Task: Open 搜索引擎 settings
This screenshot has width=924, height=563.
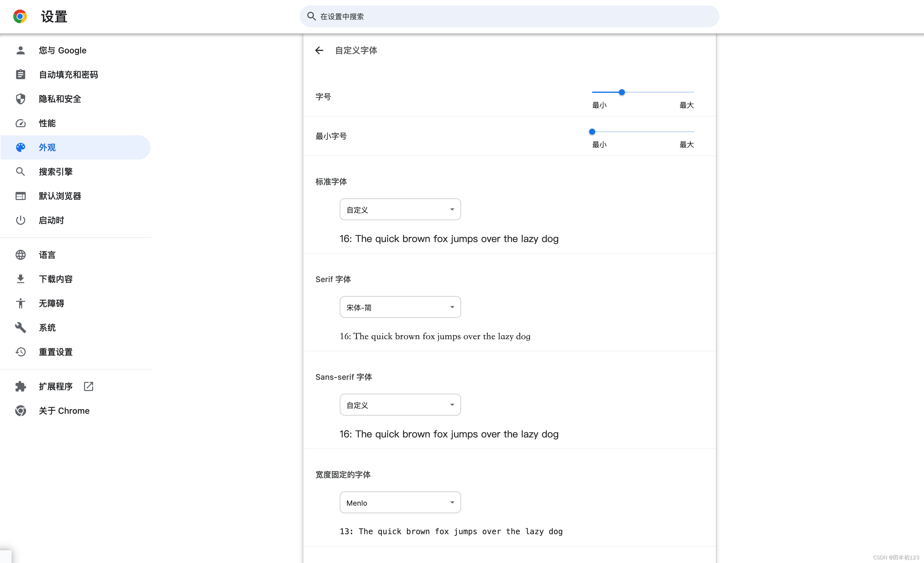Action: [76, 172]
